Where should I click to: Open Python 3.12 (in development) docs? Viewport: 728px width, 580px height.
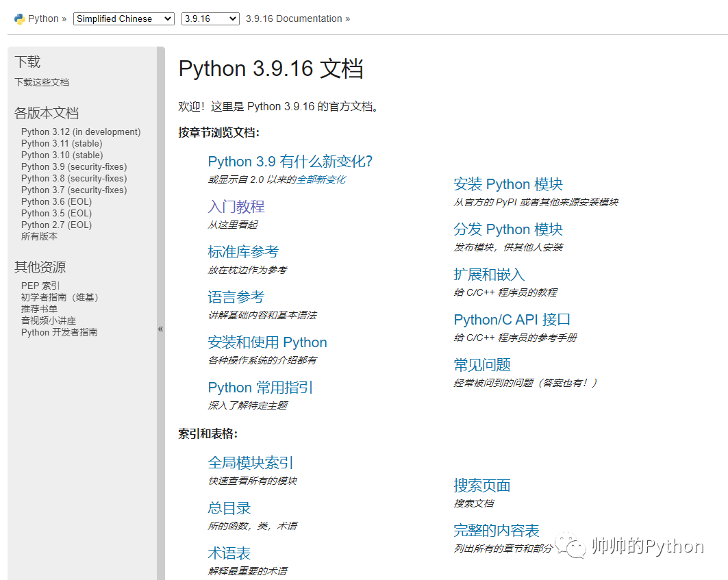click(x=81, y=132)
